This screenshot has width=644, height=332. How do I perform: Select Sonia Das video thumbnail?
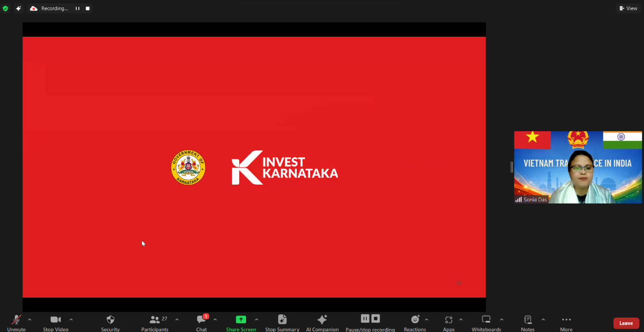tap(578, 167)
